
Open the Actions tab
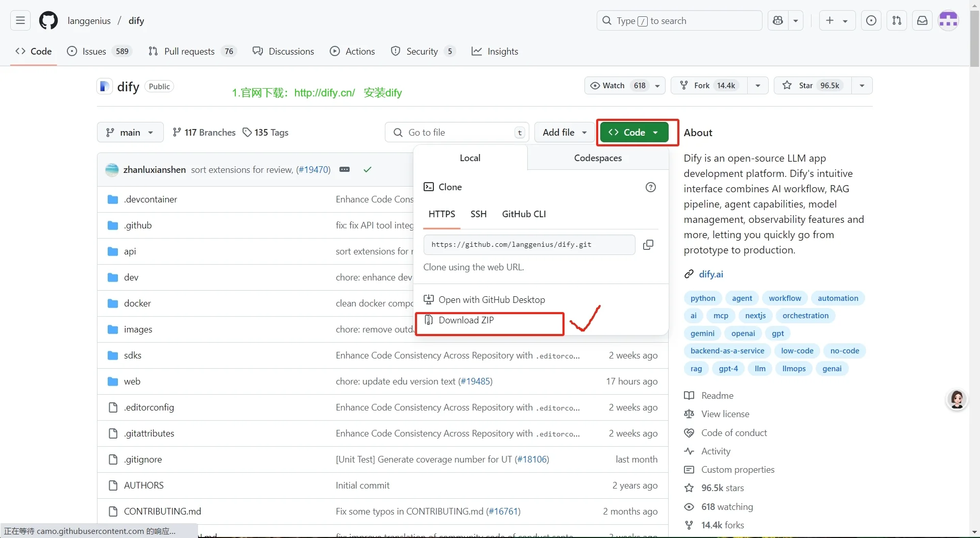352,51
